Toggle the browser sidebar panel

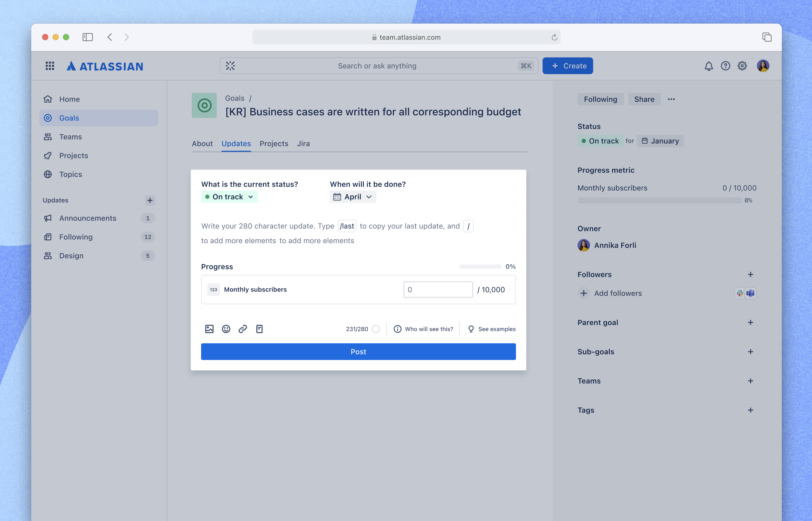(88, 37)
